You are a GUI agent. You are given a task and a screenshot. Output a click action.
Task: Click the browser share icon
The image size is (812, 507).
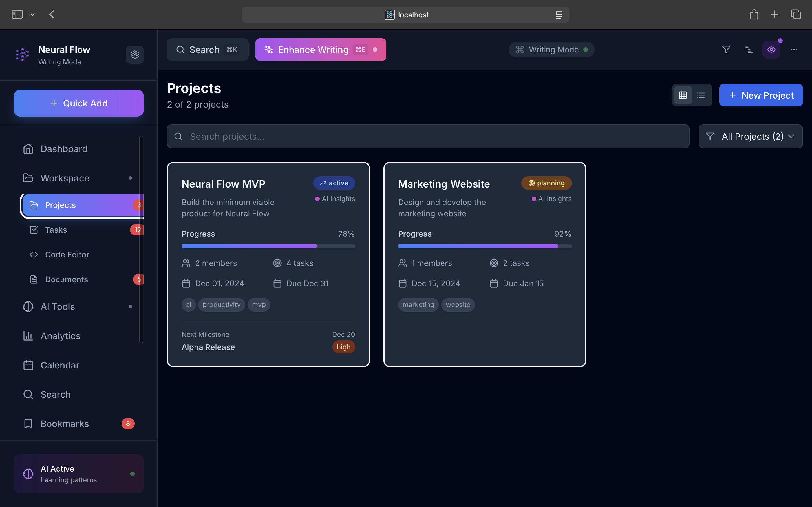(754, 14)
